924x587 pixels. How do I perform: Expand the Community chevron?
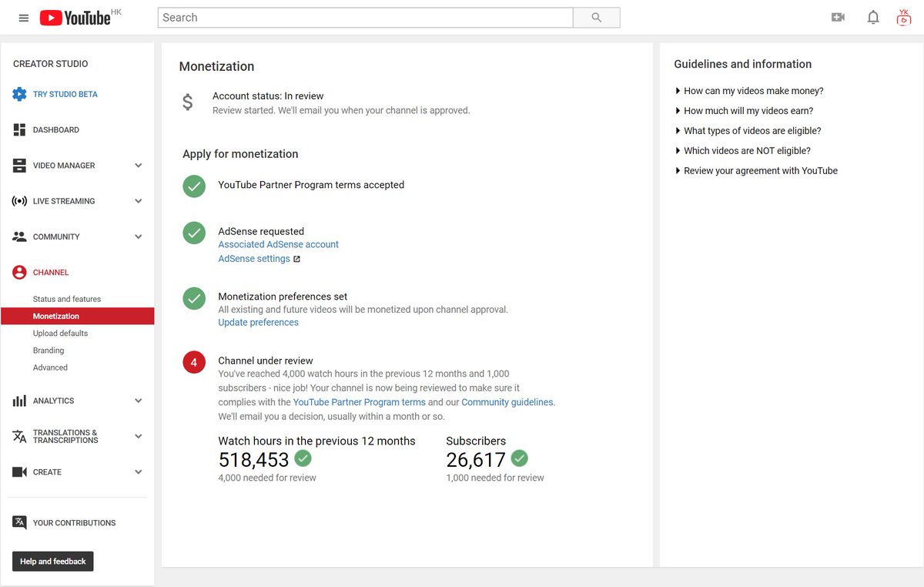[139, 236]
